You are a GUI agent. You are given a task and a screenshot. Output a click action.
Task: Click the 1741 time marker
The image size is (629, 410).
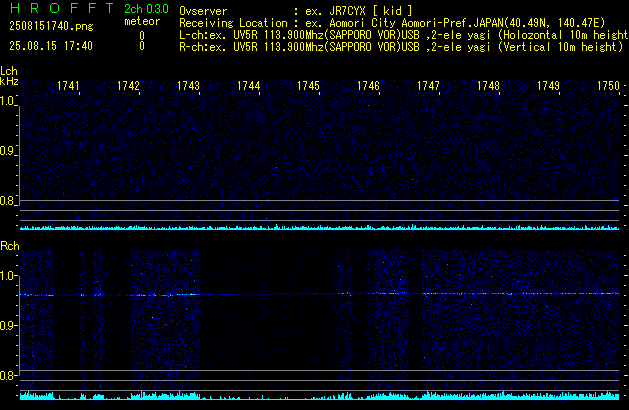(68, 86)
